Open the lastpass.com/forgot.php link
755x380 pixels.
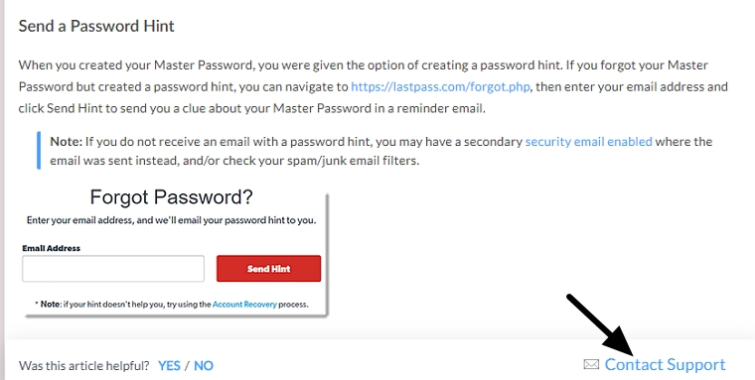click(441, 87)
